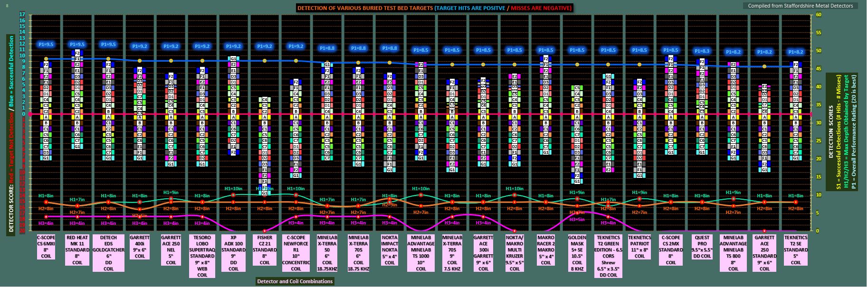Image resolution: width=868 pixels, height=287 pixels.
Task: Click the chart title about buried test bed targets
Action: (434, 8)
